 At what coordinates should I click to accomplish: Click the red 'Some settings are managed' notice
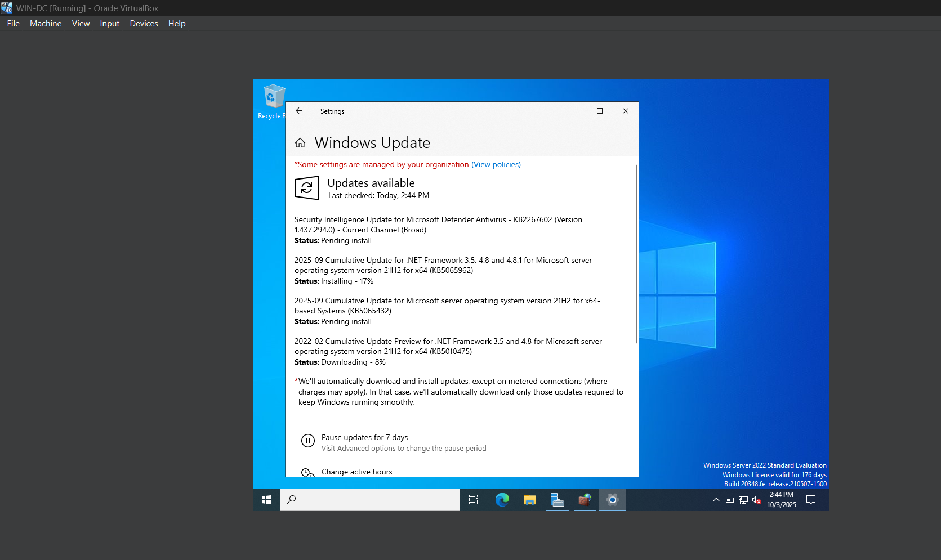pyautogui.click(x=382, y=164)
